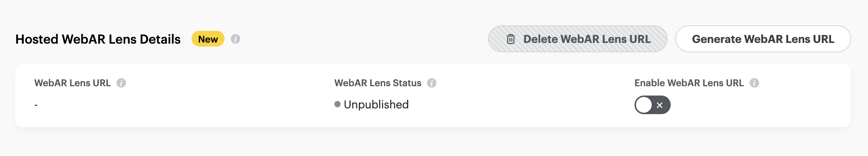Click the WebAR Lens URL field label
This screenshot has height=156, width=868.
[x=72, y=83]
